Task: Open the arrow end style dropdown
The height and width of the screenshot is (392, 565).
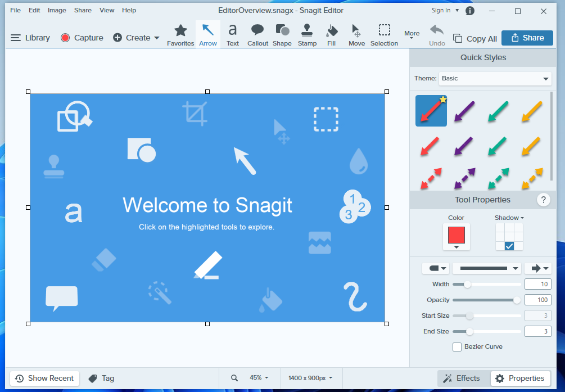Action: (x=537, y=268)
